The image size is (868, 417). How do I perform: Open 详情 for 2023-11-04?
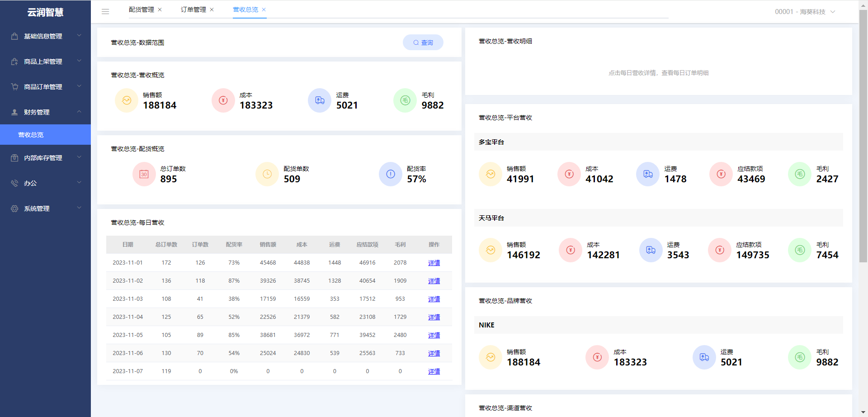click(x=434, y=317)
